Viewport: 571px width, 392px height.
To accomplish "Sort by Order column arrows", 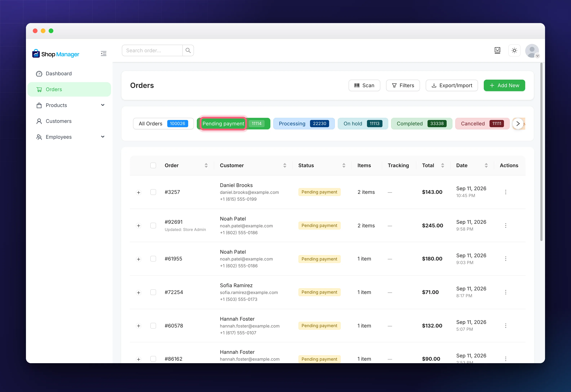I will [206, 165].
